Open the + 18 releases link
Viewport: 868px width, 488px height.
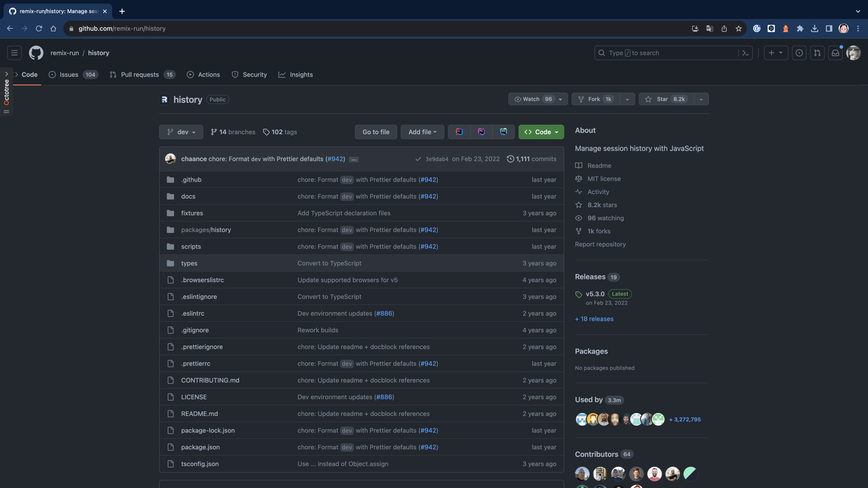point(594,319)
